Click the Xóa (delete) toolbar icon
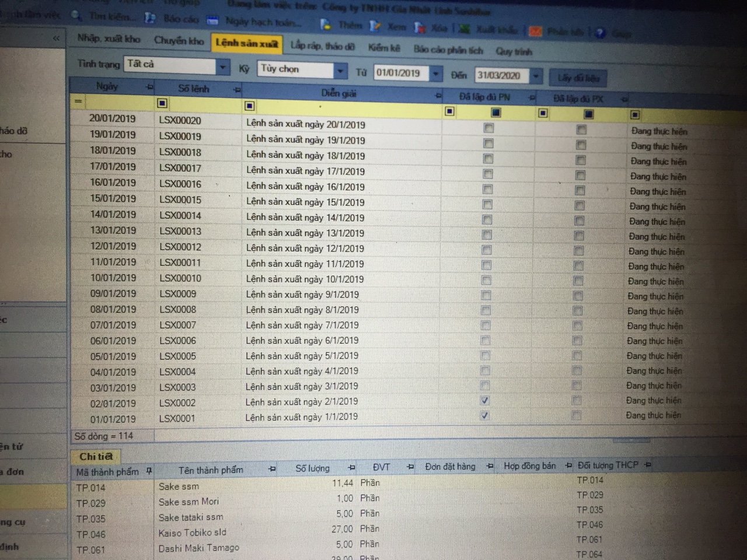Viewport: 747px width, 560px height. click(420, 27)
